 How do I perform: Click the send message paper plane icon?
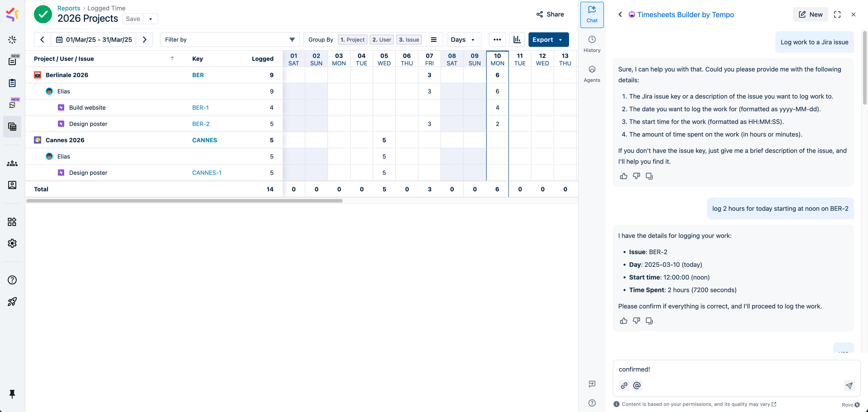coord(849,385)
